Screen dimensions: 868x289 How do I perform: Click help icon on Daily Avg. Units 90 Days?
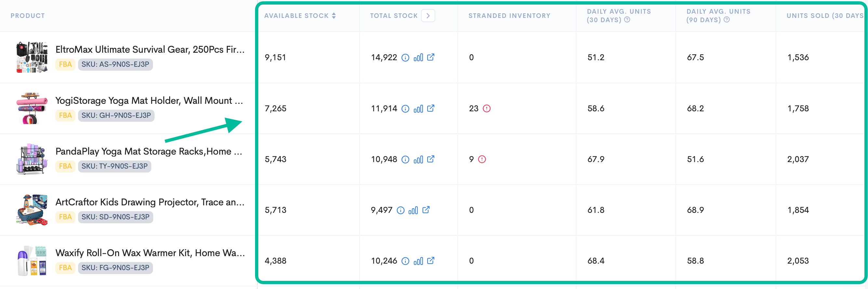pos(727,20)
